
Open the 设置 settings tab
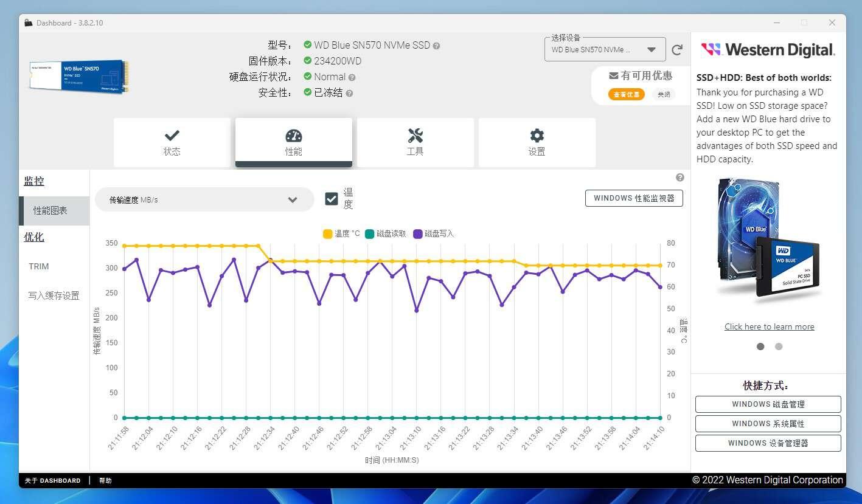[537, 142]
